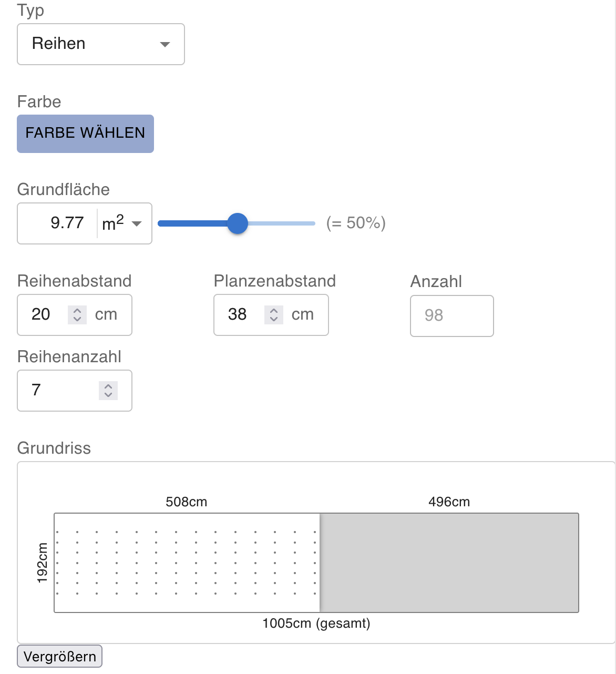Click the disabled Anzahl field showing 98
The image size is (616, 674).
click(451, 315)
